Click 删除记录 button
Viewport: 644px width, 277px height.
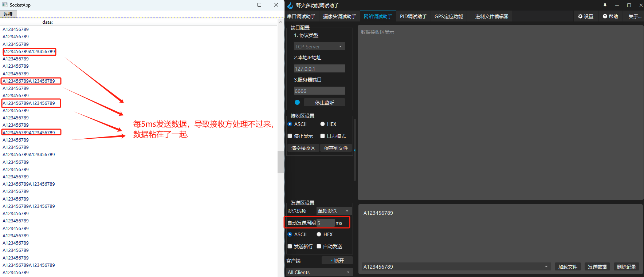click(x=627, y=267)
